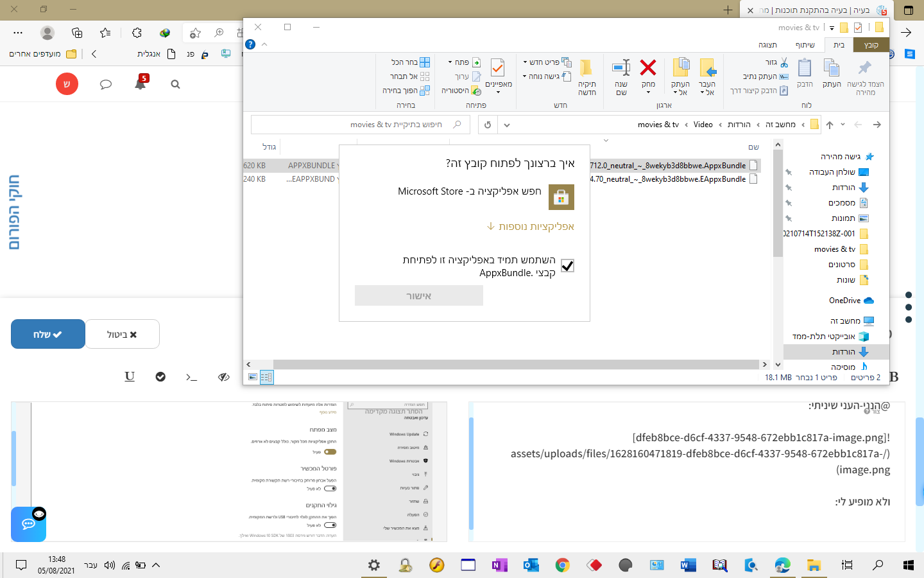Click the forum notification bell icon

141,83
